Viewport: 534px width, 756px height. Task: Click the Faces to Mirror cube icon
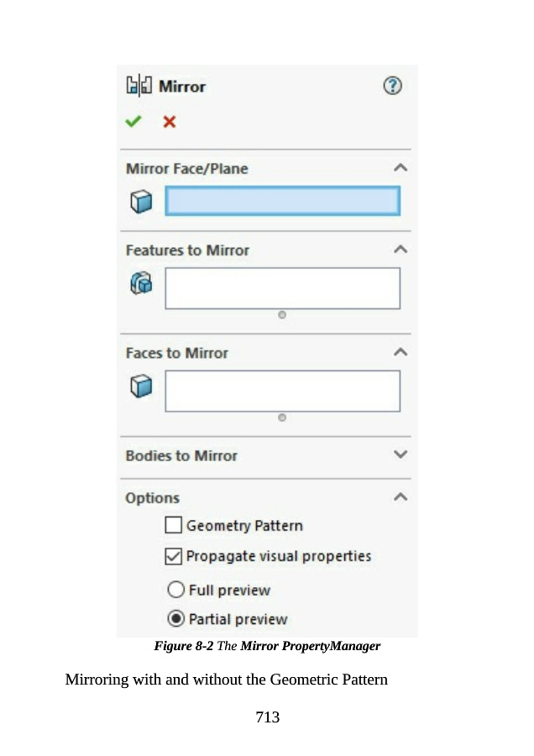coord(141,386)
